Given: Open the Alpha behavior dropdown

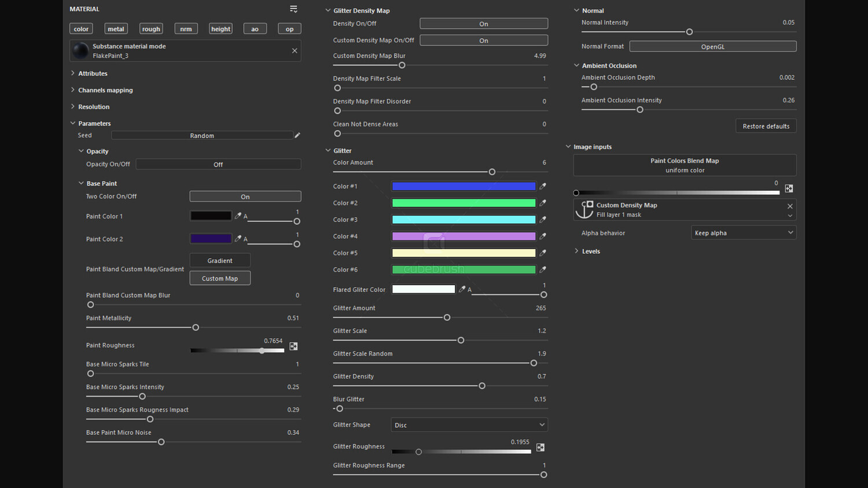Looking at the screenshot, I should tap(744, 232).
